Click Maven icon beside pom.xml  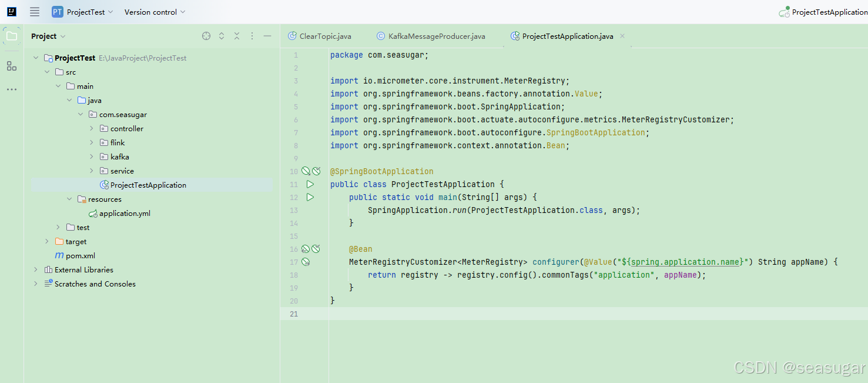pyautogui.click(x=59, y=256)
